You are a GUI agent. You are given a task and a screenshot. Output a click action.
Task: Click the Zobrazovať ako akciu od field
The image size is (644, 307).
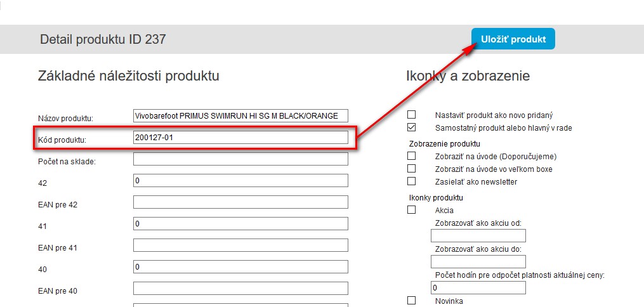coord(461,236)
